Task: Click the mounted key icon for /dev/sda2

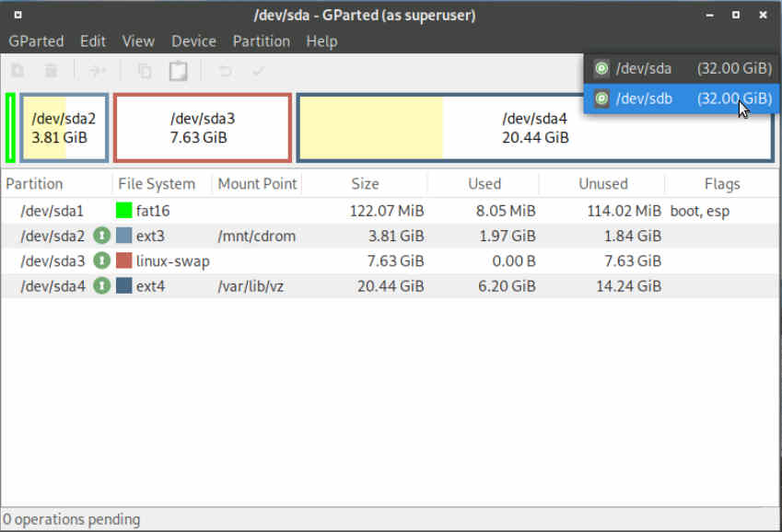Action: (101, 236)
